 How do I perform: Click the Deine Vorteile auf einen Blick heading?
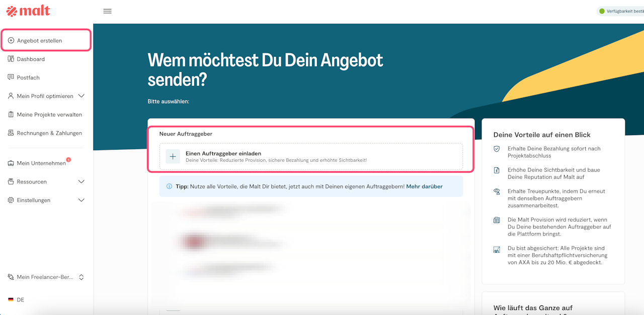coord(542,135)
